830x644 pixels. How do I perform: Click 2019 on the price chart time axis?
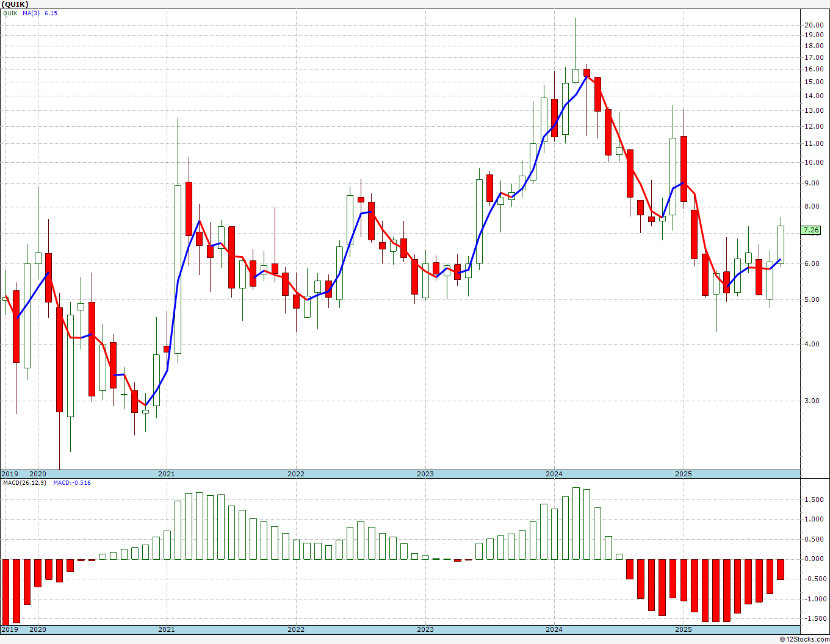coord(9,474)
